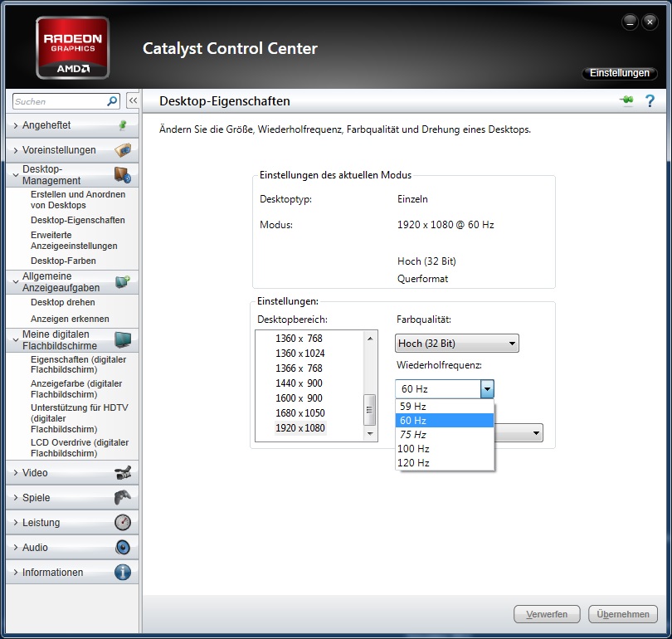Click resolution list scroll down arrow
672x639 pixels.
pos(370,434)
